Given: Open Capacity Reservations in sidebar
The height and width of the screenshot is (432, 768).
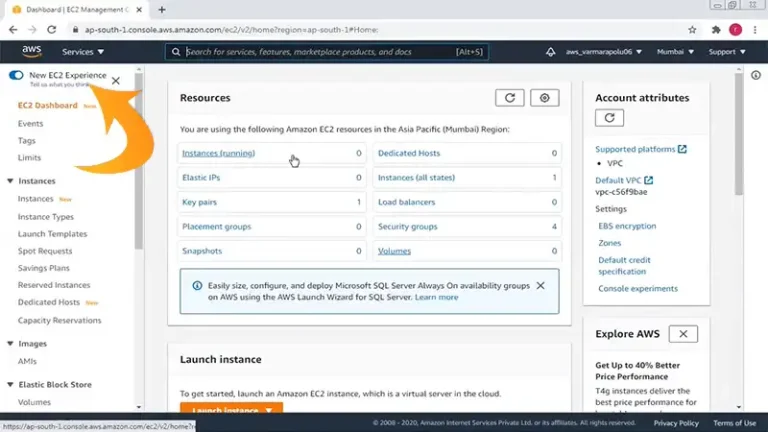Looking at the screenshot, I should pos(59,320).
